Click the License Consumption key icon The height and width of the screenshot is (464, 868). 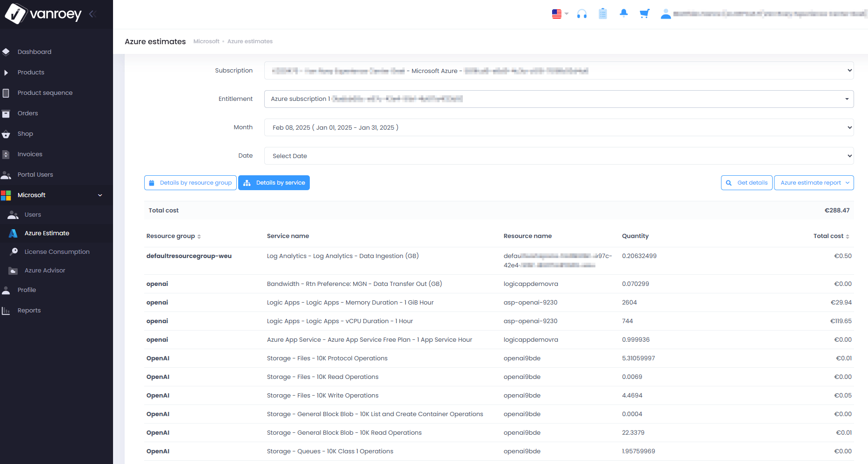(x=14, y=252)
